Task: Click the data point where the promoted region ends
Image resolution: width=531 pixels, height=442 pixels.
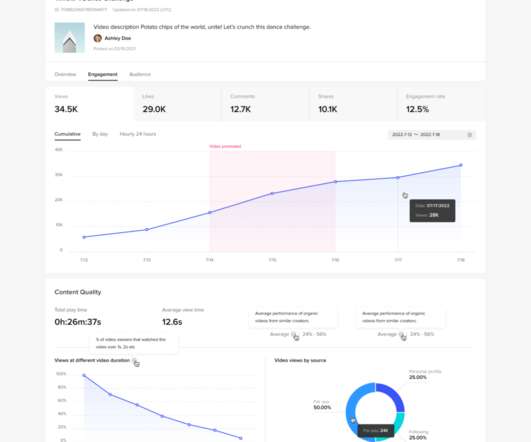Action: tap(336, 182)
